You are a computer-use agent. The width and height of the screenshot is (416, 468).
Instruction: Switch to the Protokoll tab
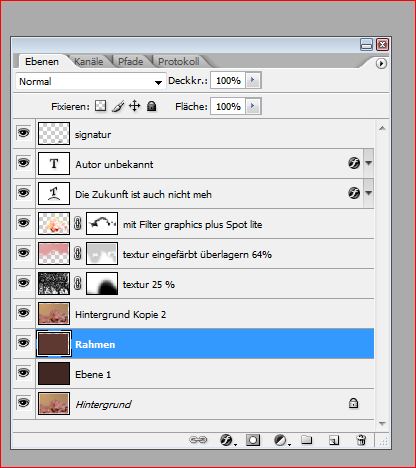[179, 61]
